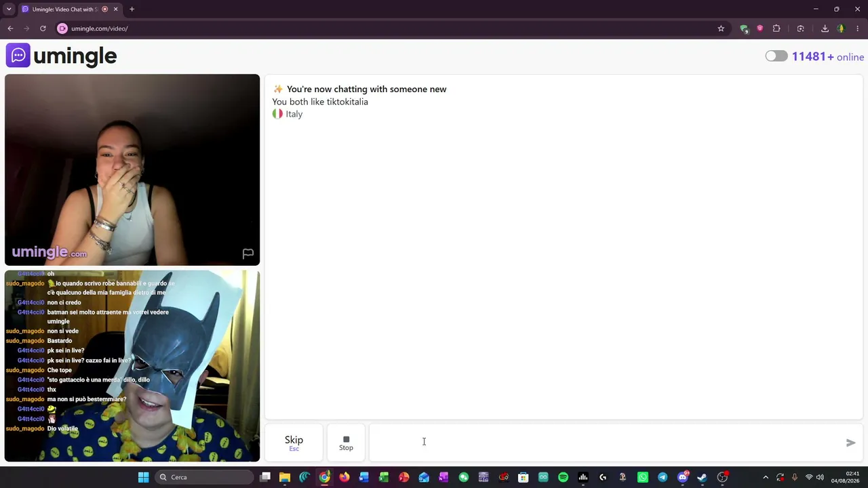
Task: Go back to the previous page
Action: (10, 28)
